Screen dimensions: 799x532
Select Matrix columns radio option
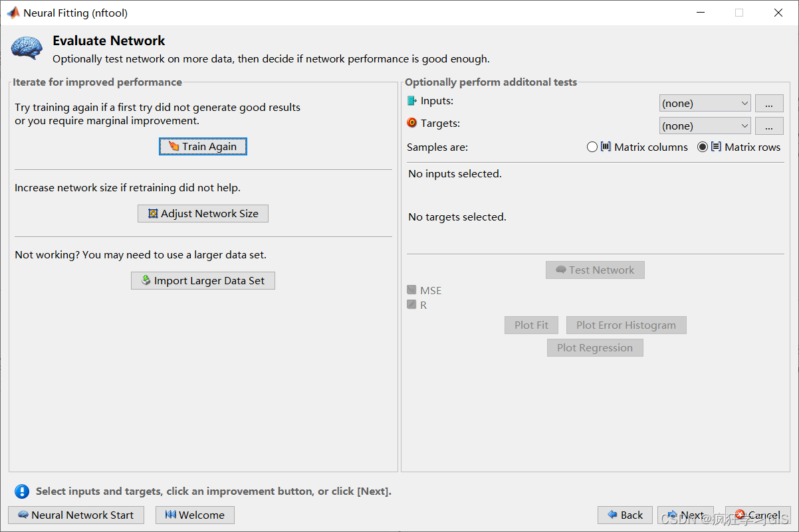(x=592, y=147)
